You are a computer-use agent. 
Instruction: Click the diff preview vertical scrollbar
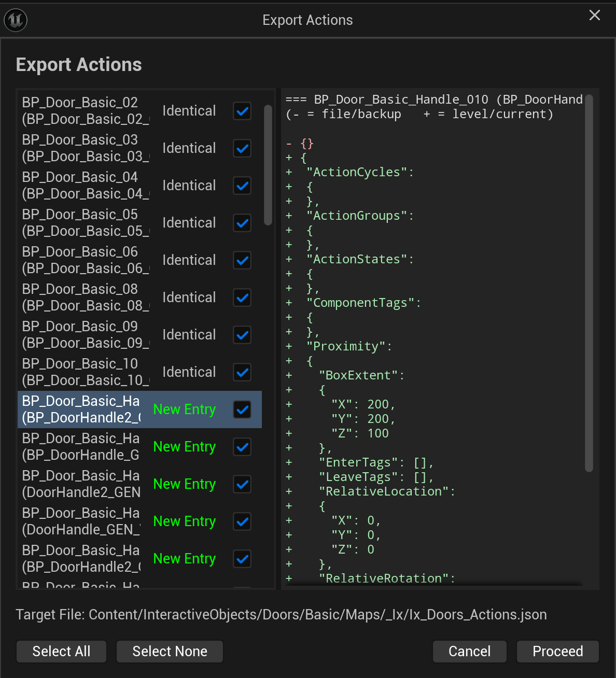click(589, 283)
